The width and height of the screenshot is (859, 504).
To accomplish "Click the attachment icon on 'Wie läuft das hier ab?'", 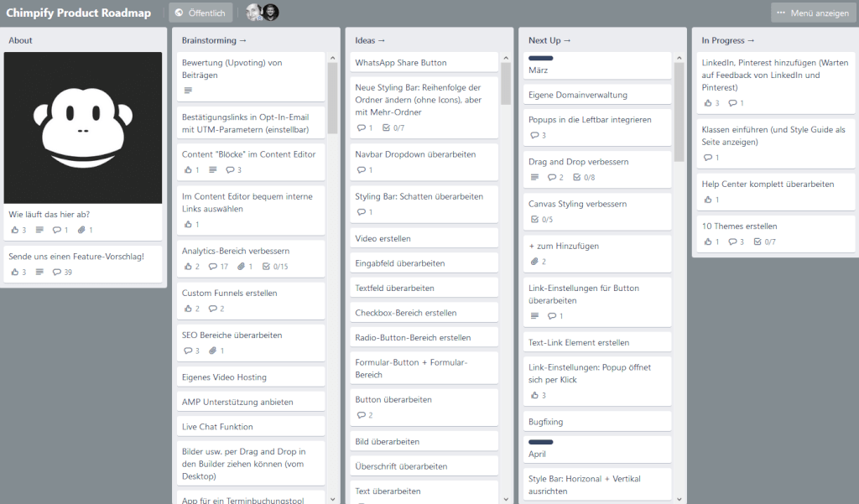I will click(81, 230).
